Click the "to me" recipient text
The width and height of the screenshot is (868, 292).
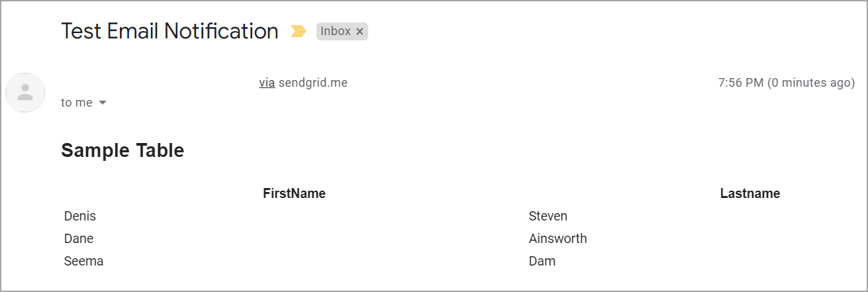tap(76, 103)
